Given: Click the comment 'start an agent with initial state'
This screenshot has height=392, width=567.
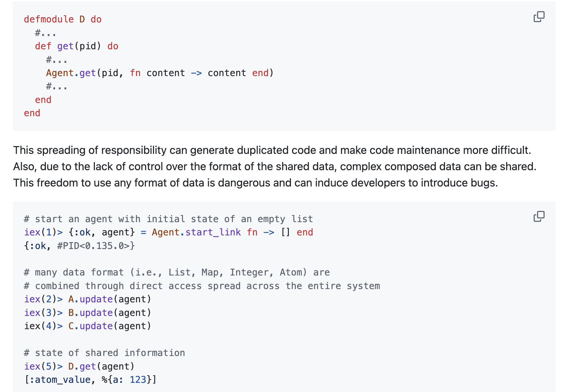Looking at the screenshot, I should click(x=168, y=219).
